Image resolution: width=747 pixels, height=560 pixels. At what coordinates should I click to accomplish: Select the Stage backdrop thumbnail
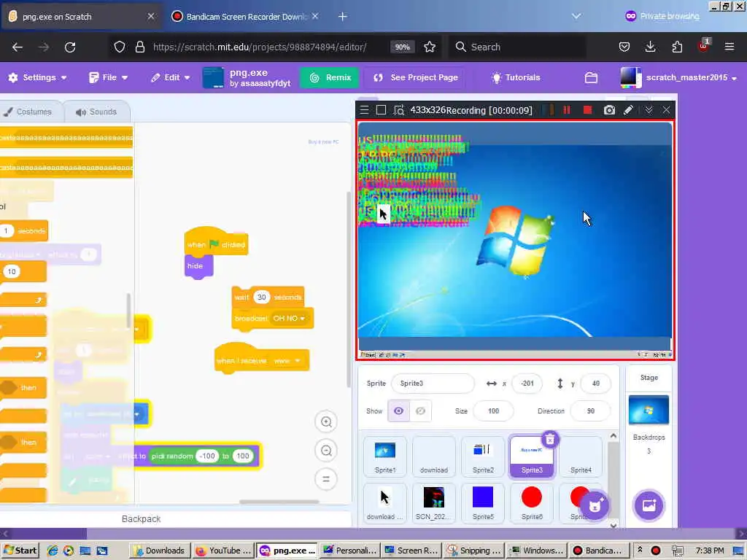tap(649, 410)
